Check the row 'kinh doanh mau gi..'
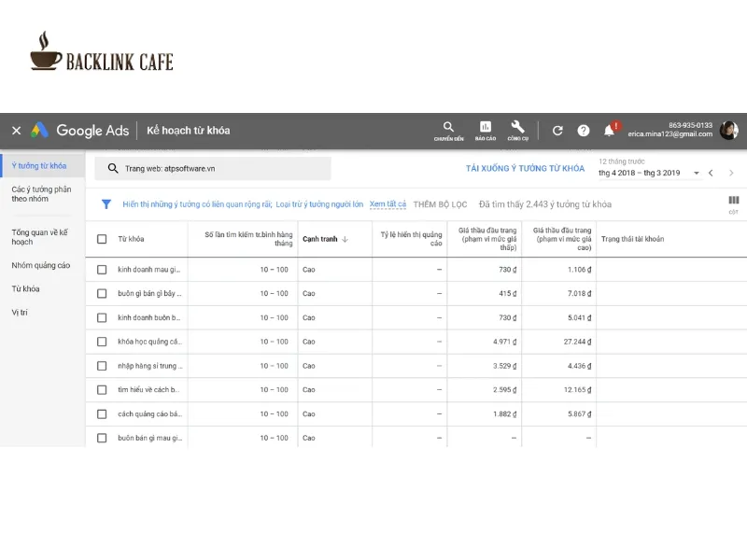The height and width of the screenshot is (560, 747). point(102,270)
